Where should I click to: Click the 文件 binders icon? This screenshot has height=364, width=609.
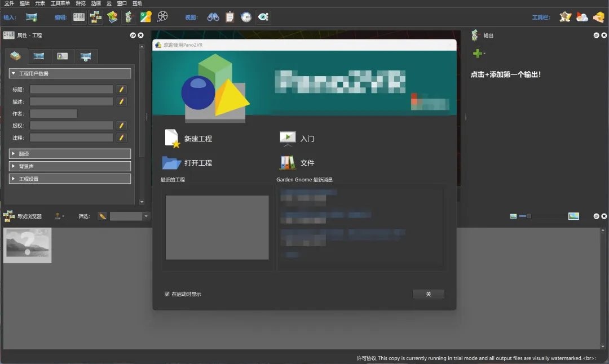[x=288, y=163]
